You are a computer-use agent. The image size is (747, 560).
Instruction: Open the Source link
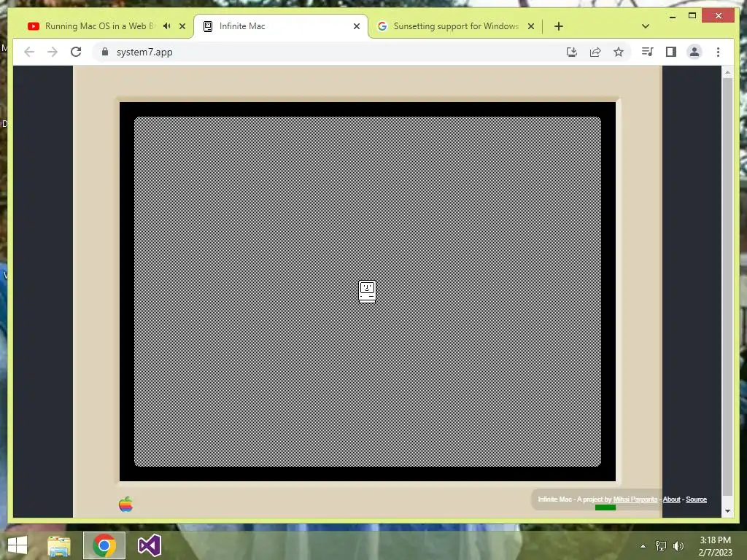point(696,499)
